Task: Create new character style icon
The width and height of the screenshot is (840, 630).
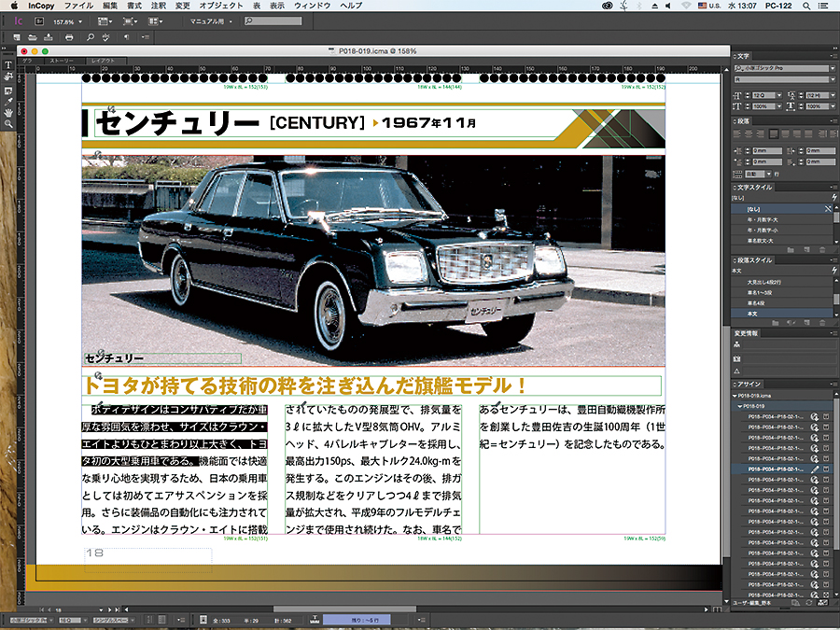Action: point(806,250)
